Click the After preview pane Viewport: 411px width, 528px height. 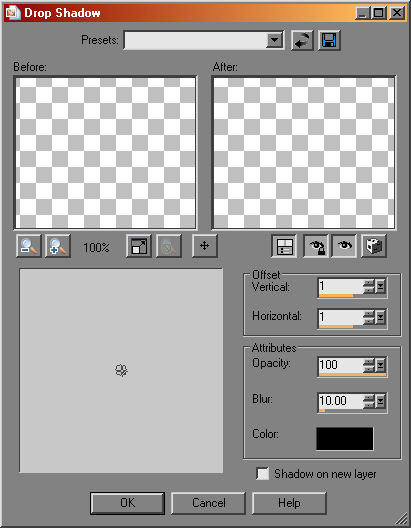pyautogui.click(x=304, y=153)
